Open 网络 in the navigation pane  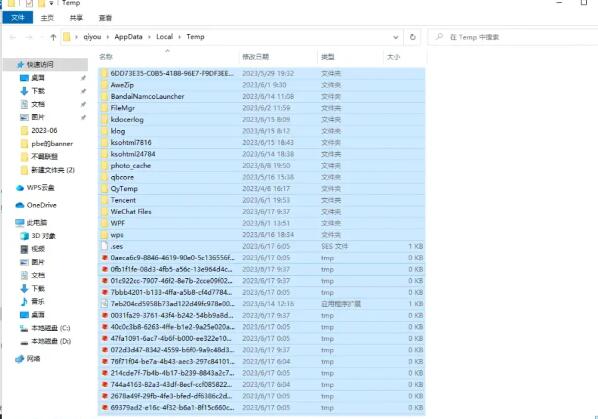click(28, 358)
